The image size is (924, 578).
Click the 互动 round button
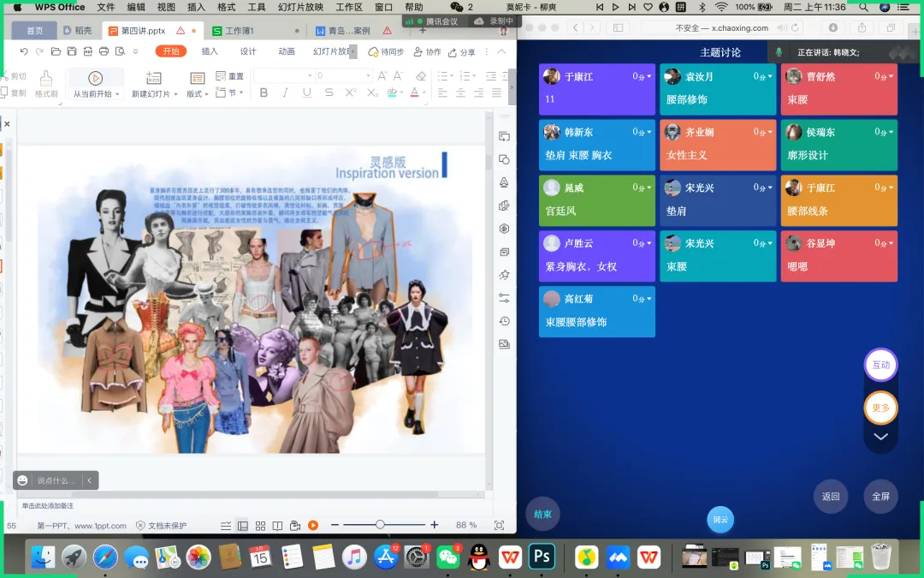click(881, 365)
